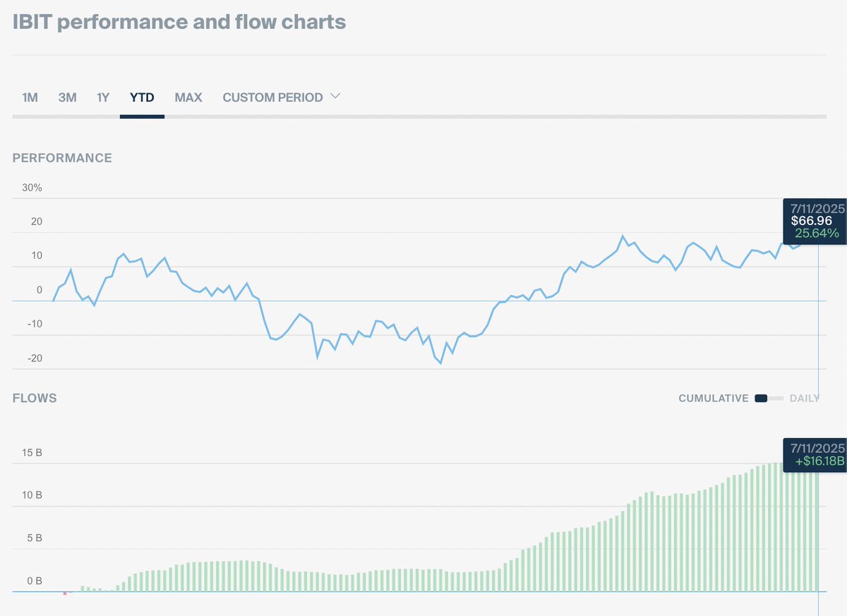Open the CUSTOM PERIOD dropdown
This screenshot has height=616, width=847.
(282, 97)
